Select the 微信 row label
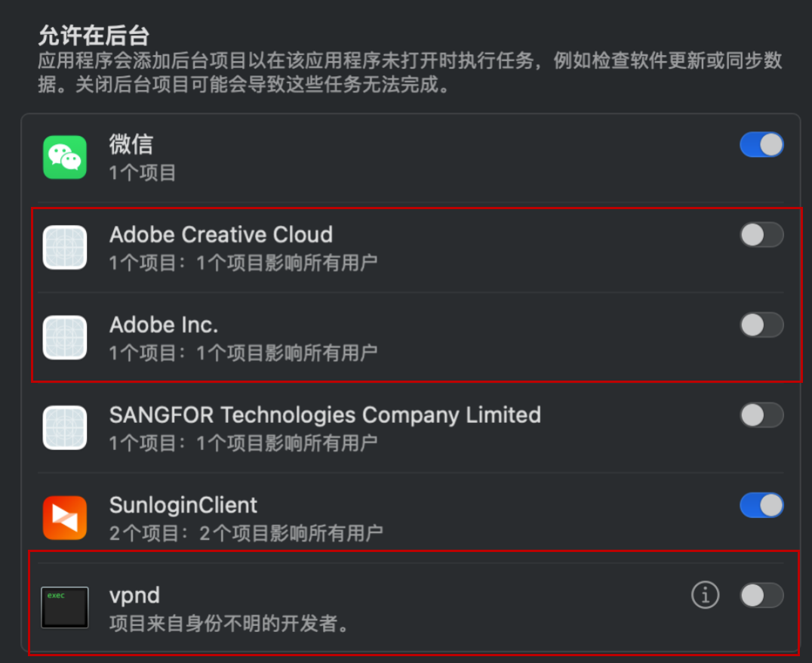812x663 pixels. (x=131, y=144)
